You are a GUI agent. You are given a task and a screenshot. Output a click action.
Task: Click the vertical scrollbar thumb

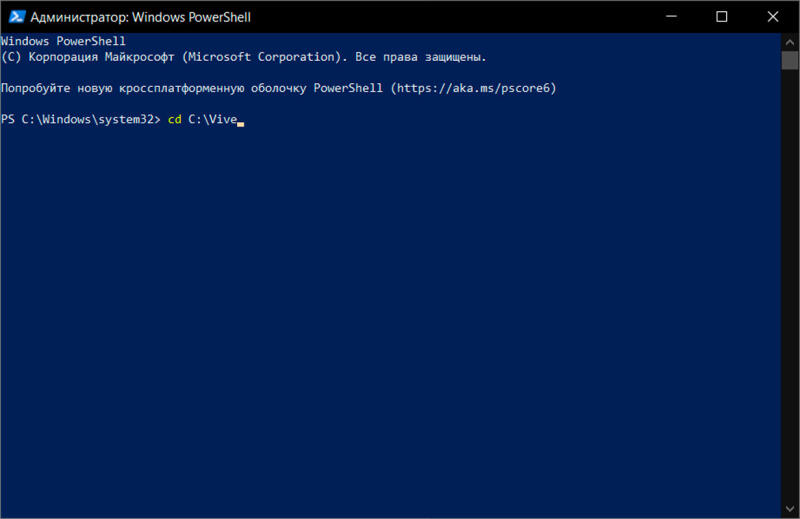790,60
